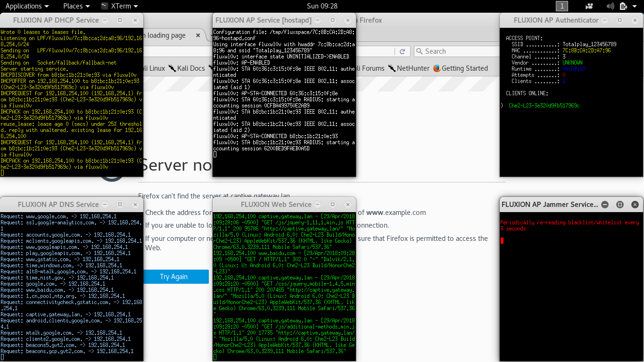
Task: Open the Places menu
Action: [x=76, y=6]
